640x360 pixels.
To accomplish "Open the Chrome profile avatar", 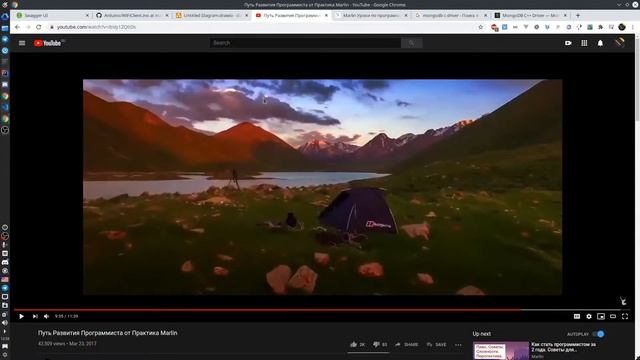I will tap(622, 27).
